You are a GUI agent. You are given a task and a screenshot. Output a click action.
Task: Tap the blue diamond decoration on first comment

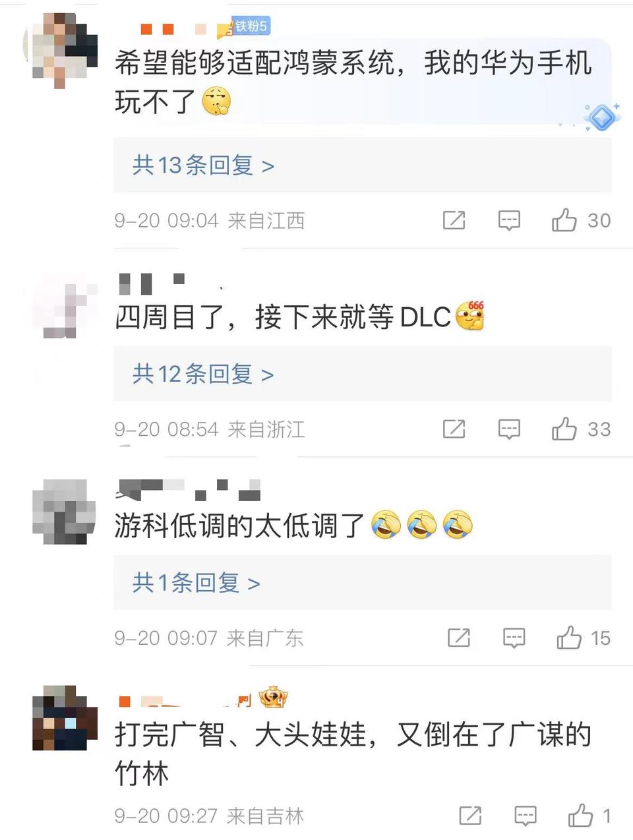tap(602, 117)
